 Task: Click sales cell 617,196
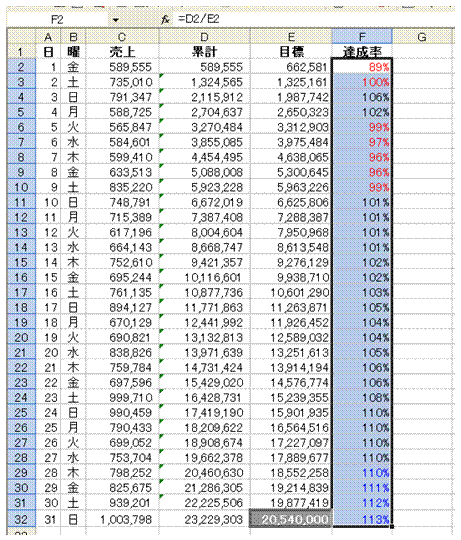tap(122, 232)
